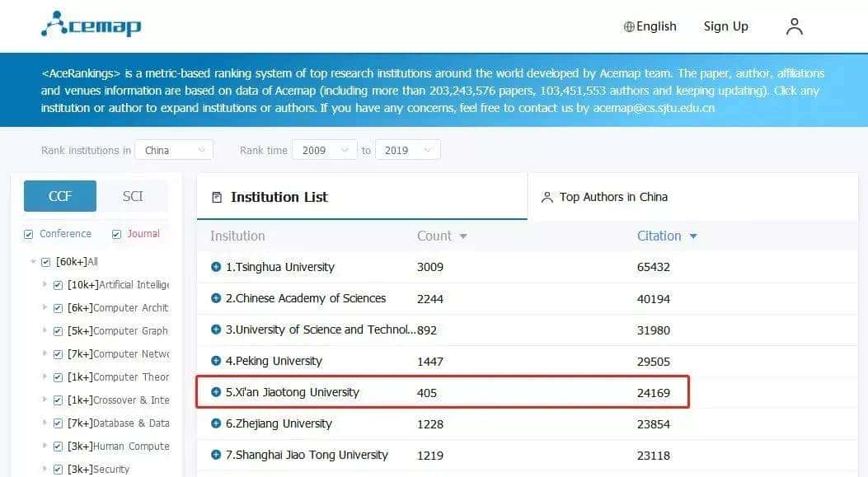
Task: Collapse the [60k+]All tree node
Action: [x=34, y=262]
